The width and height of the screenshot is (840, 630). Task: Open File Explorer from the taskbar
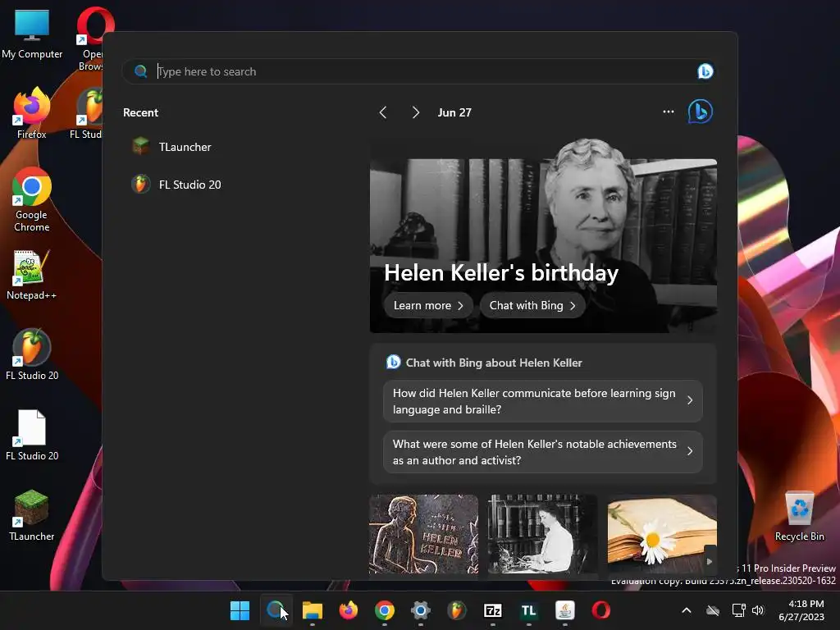[x=313, y=610]
